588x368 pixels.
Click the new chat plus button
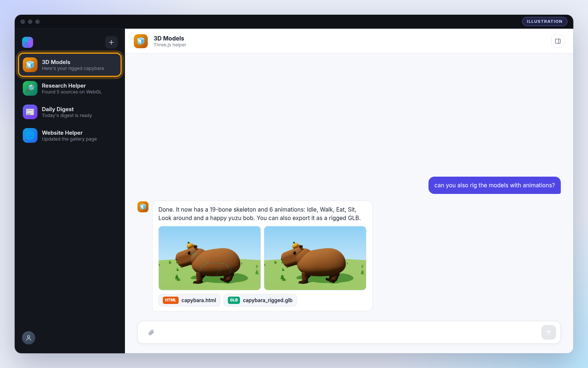(x=111, y=42)
